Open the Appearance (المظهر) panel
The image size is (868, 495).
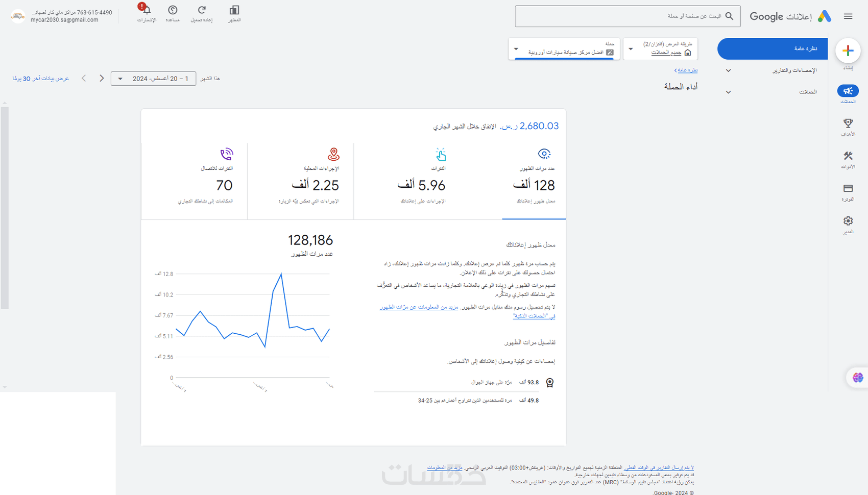[234, 10]
